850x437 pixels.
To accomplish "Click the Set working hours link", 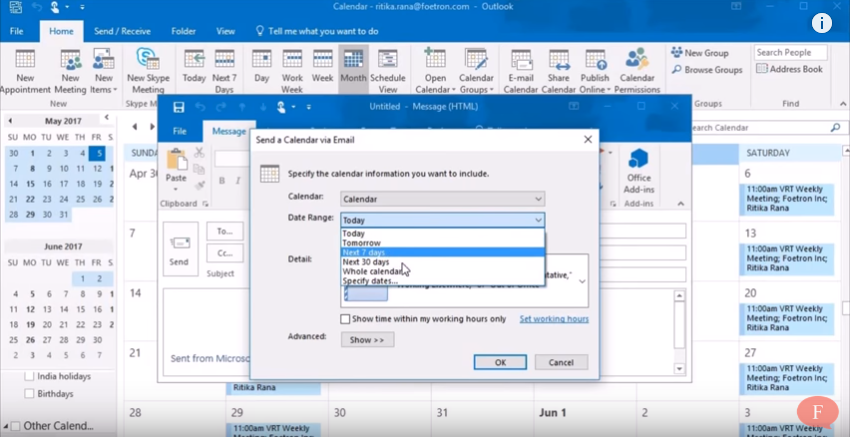I will [554, 319].
